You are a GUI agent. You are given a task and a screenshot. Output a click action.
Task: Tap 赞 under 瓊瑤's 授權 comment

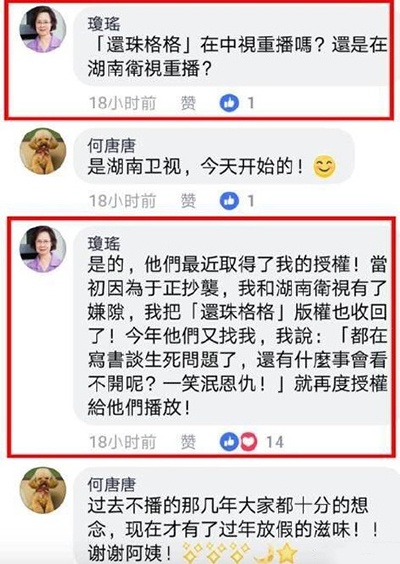coord(188,442)
